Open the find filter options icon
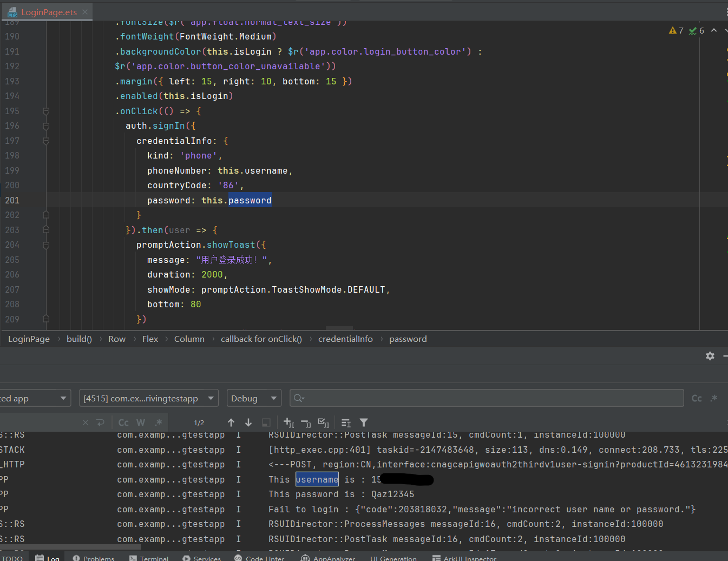 [364, 423]
